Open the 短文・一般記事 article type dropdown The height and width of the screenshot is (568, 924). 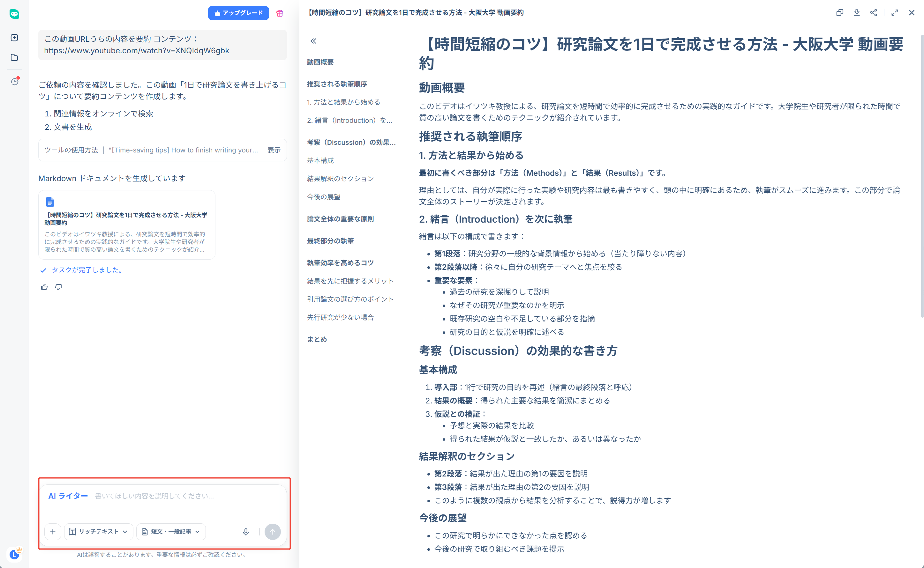click(x=170, y=532)
